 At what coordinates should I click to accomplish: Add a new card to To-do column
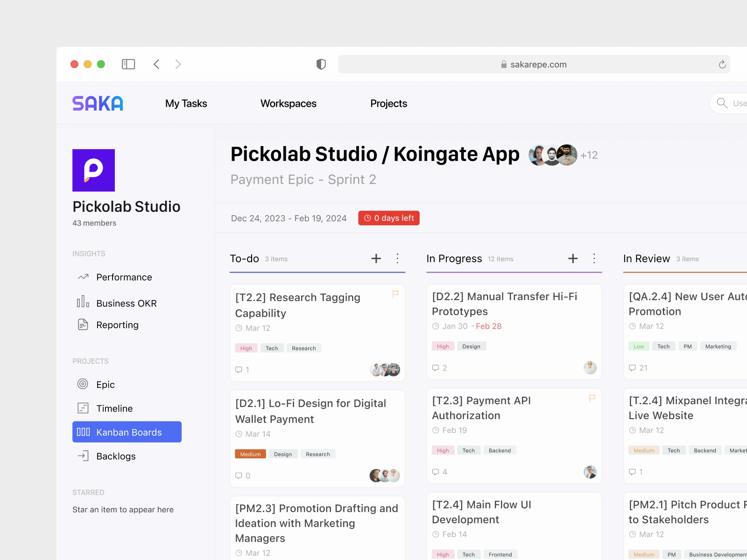click(x=376, y=259)
